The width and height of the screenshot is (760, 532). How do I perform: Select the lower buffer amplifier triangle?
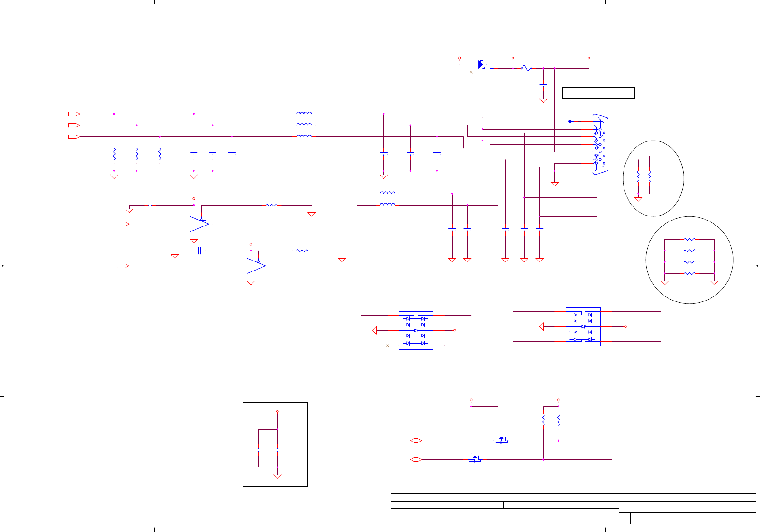pos(257,266)
